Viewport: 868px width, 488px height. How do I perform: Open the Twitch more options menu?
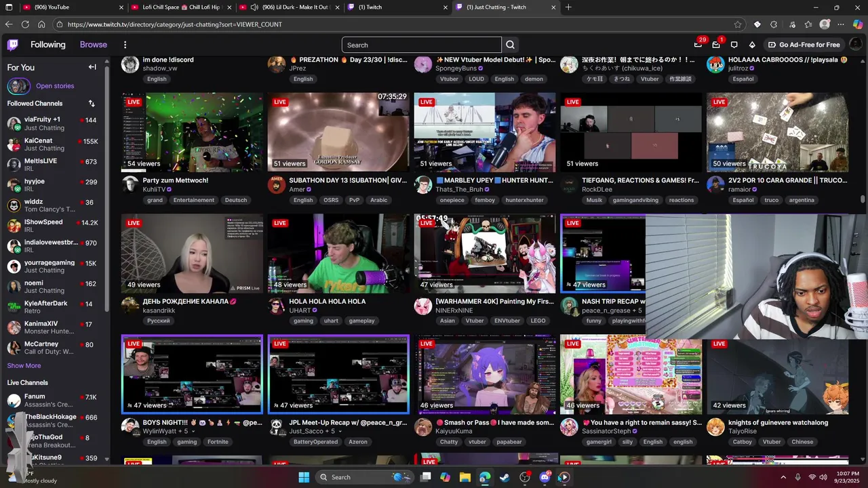pyautogui.click(x=125, y=45)
